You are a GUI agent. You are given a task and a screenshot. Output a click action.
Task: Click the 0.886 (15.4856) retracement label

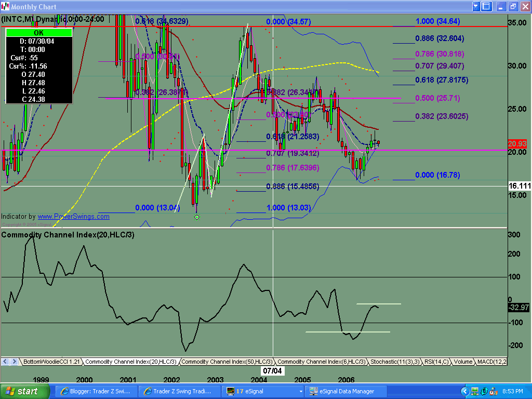pos(292,187)
